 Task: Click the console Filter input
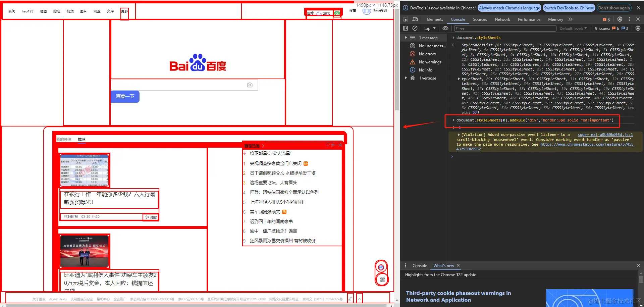(505, 29)
